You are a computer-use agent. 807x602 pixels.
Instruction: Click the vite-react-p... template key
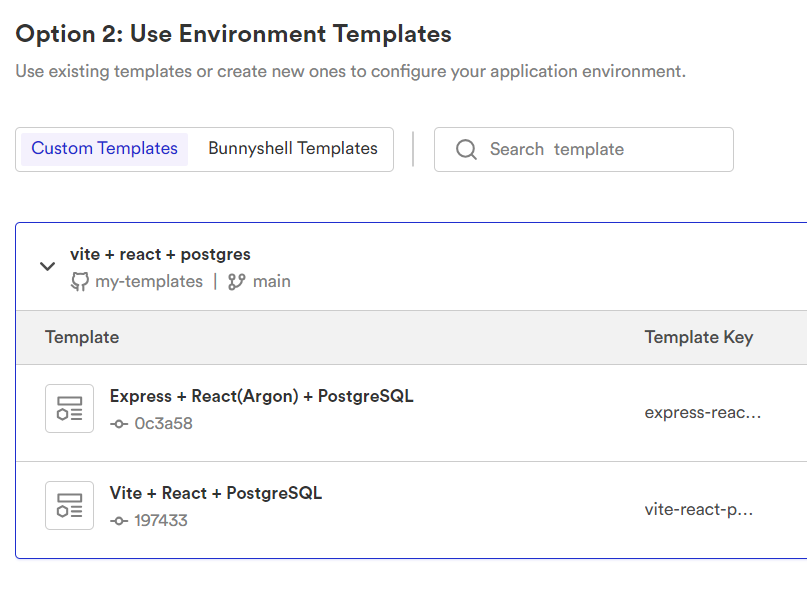point(699,509)
